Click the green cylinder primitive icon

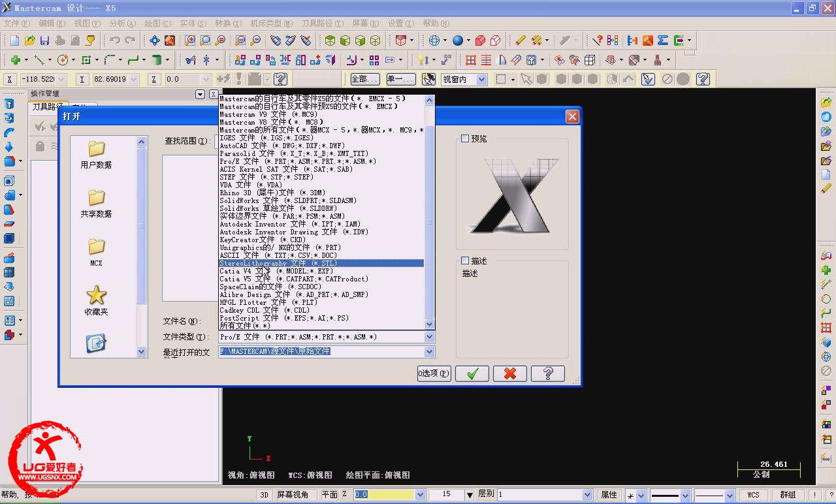(157, 60)
